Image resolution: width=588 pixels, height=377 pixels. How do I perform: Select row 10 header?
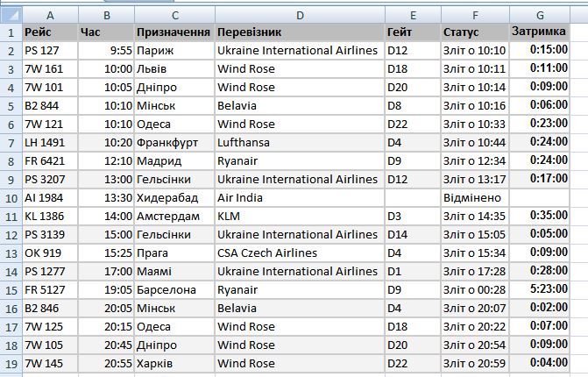tap(11, 197)
